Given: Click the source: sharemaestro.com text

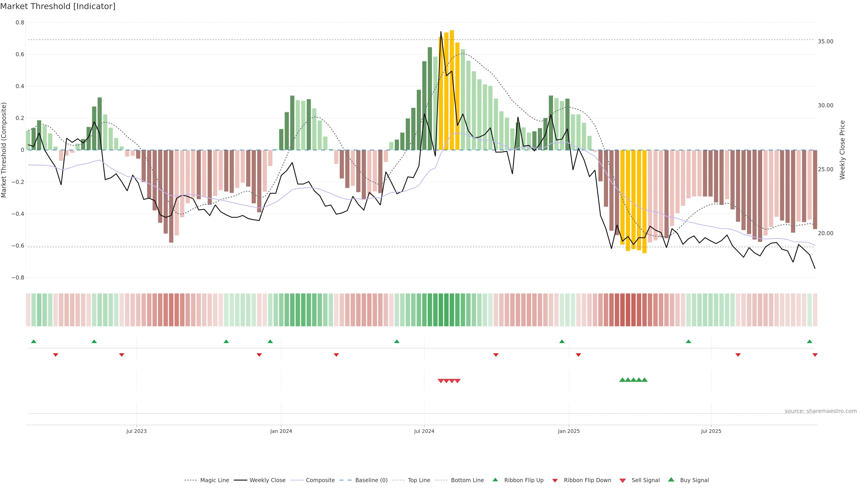Looking at the screenshot, I should 821,411.
